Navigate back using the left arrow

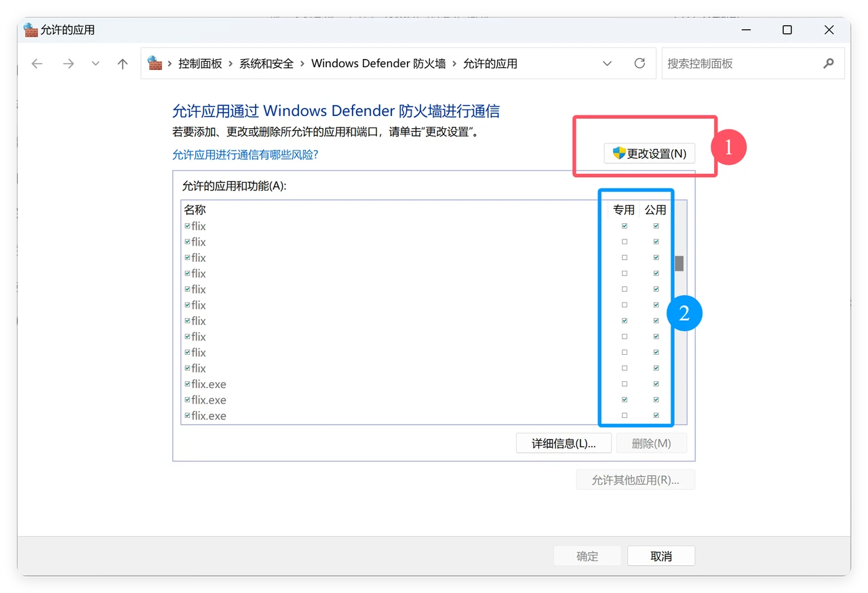pyautogui.click(x=37, y=63)
